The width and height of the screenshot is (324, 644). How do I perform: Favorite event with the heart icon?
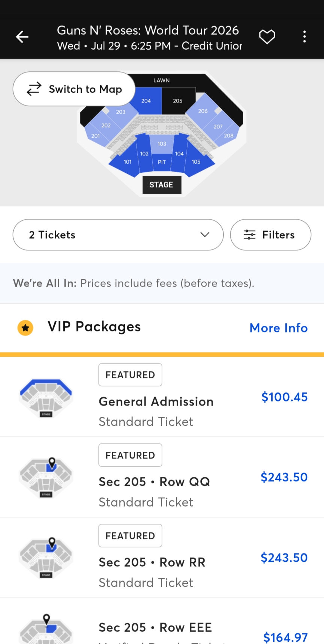click(x=267, y=37)
